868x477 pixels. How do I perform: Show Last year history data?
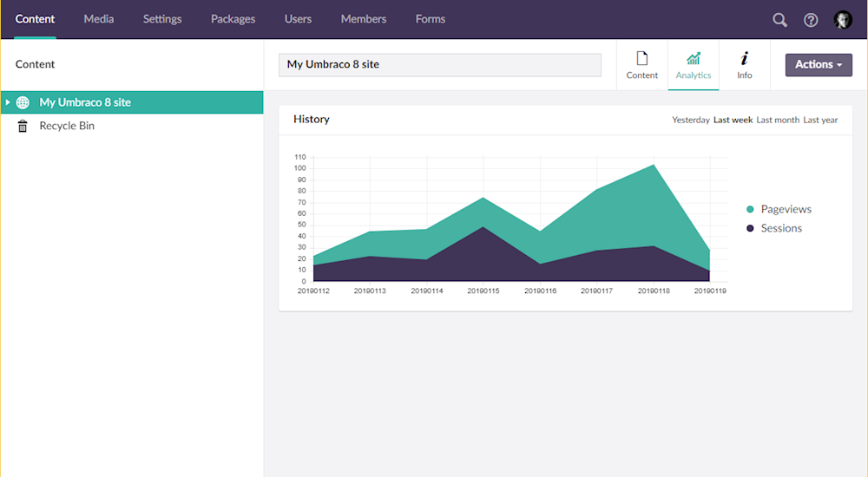coord(820,120)
